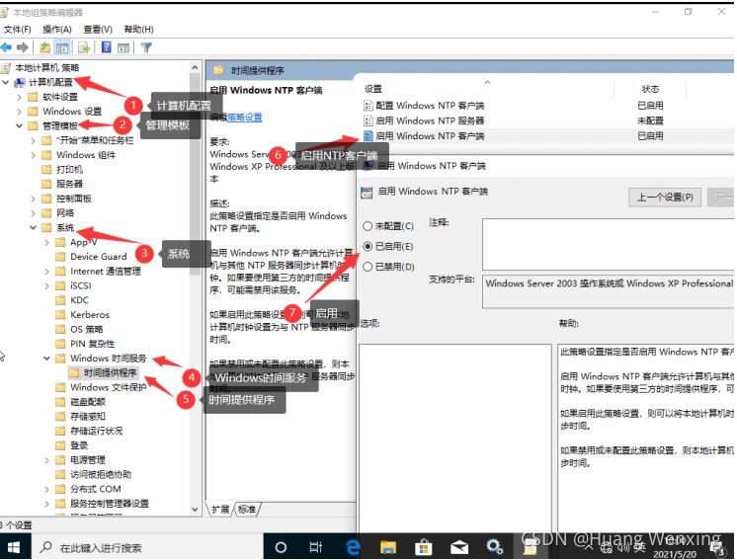Click the up-one-level folder toolbar icon
Viewport: 737px width, 560px height.
pyautogui.click(x=44, y=47)
